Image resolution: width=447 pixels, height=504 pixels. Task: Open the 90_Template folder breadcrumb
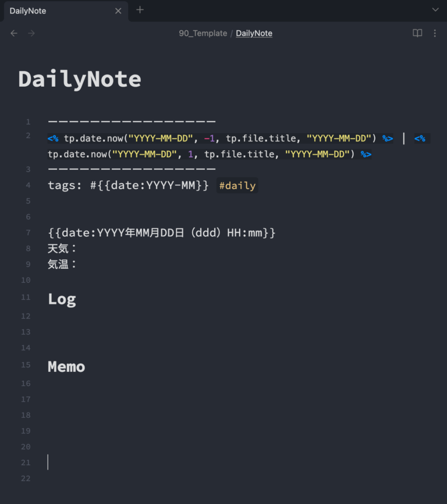point(203,33)
